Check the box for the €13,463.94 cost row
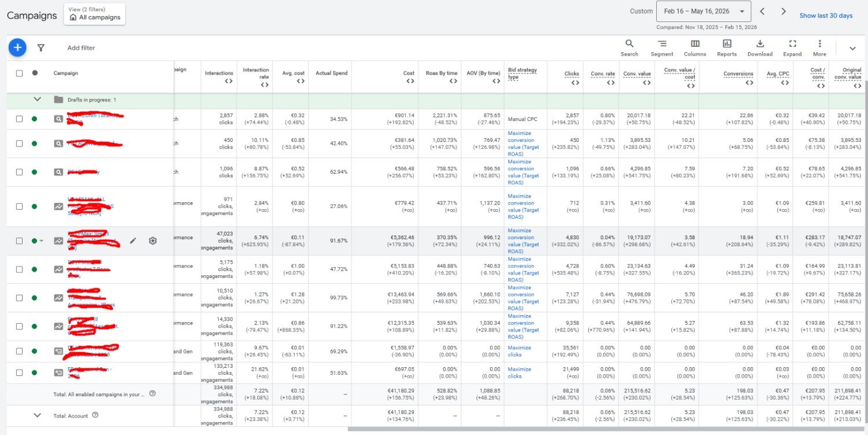Screen dimensions: 868x435 coord(19,298)
